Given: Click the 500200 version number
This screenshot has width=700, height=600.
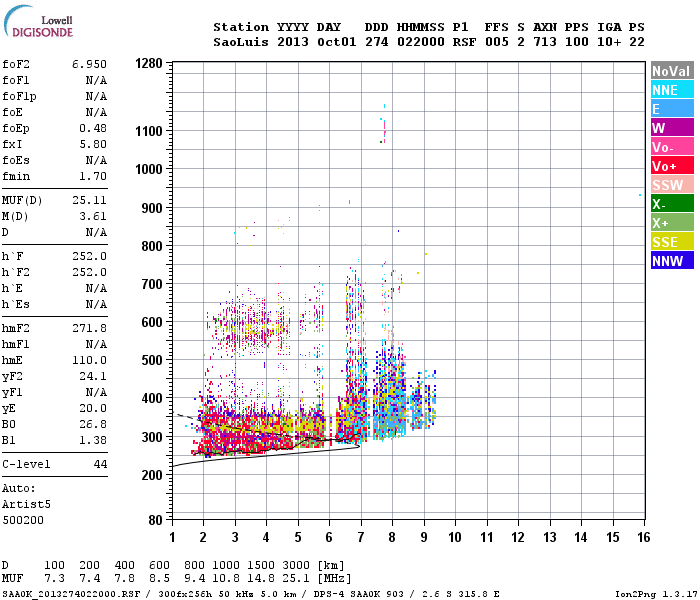Looking at the screenshot, I should click(x=23, y=521).
